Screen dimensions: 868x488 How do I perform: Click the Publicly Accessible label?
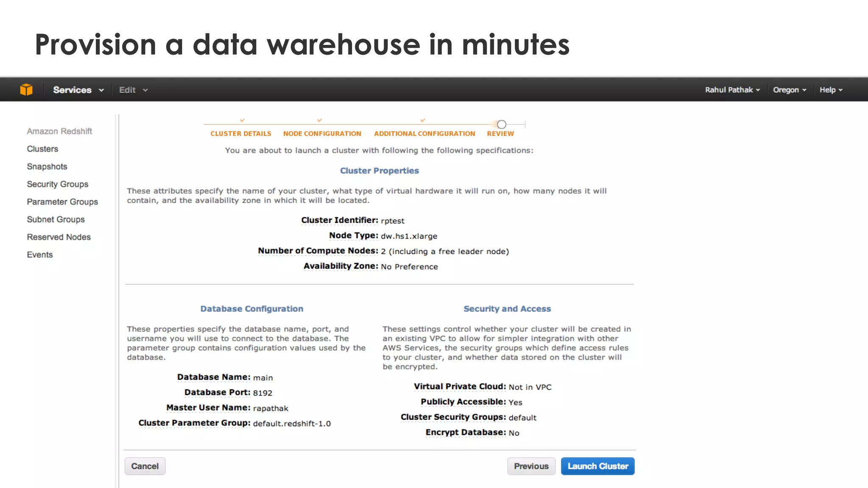(463, 402)
